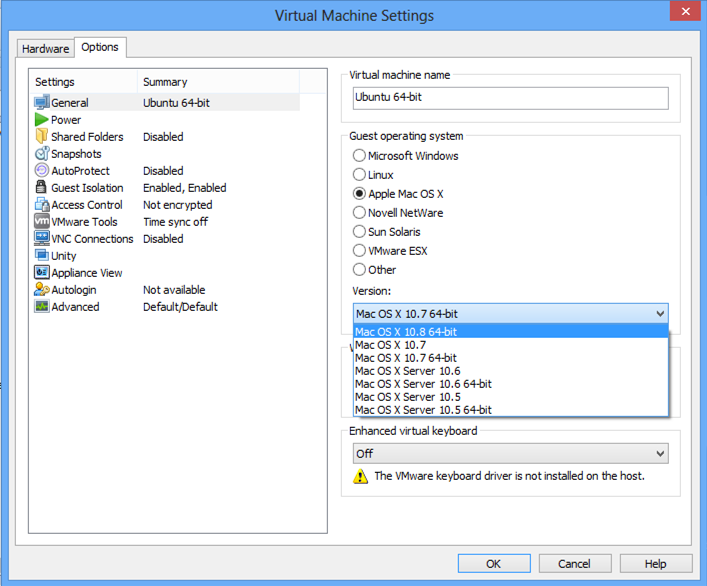Click the Unity icon

pos(42,255)
